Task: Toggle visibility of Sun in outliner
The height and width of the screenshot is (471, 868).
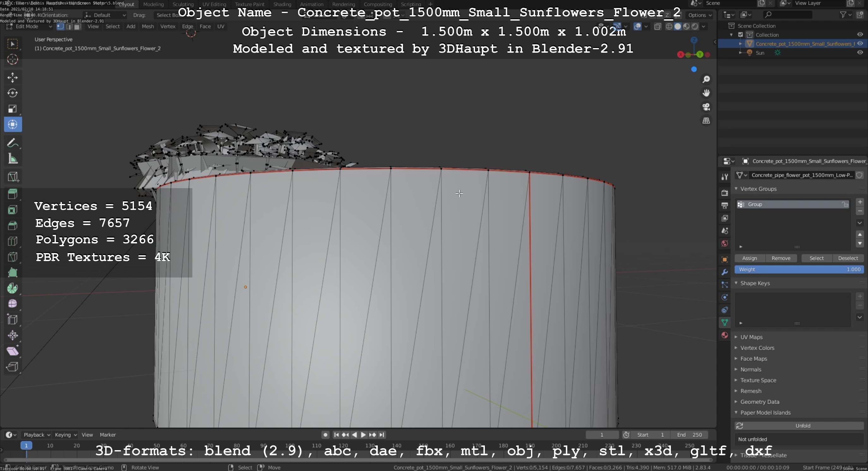Action: click(860, 52)
